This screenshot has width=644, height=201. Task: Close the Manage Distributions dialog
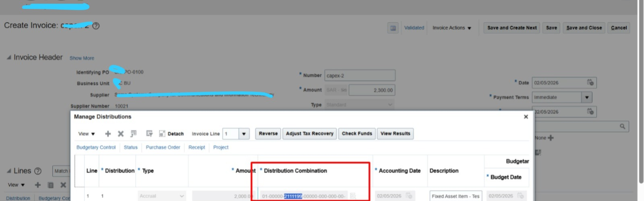[526, 117]
